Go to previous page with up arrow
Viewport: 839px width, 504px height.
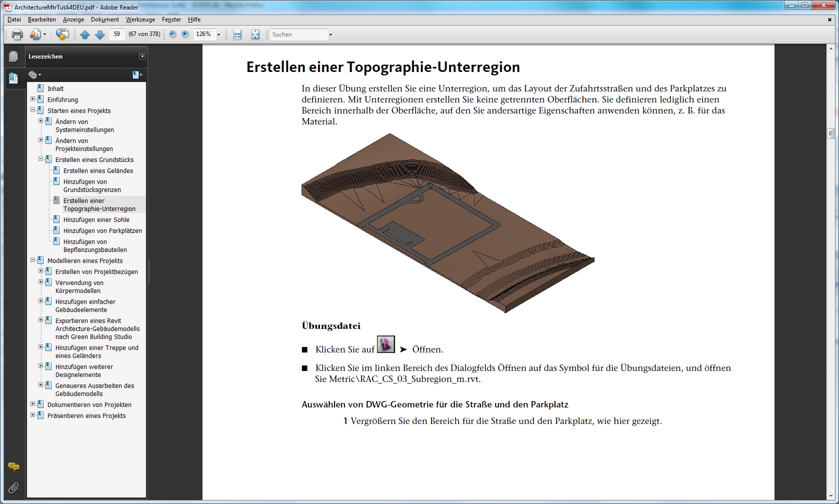click(x=85, y=34)
